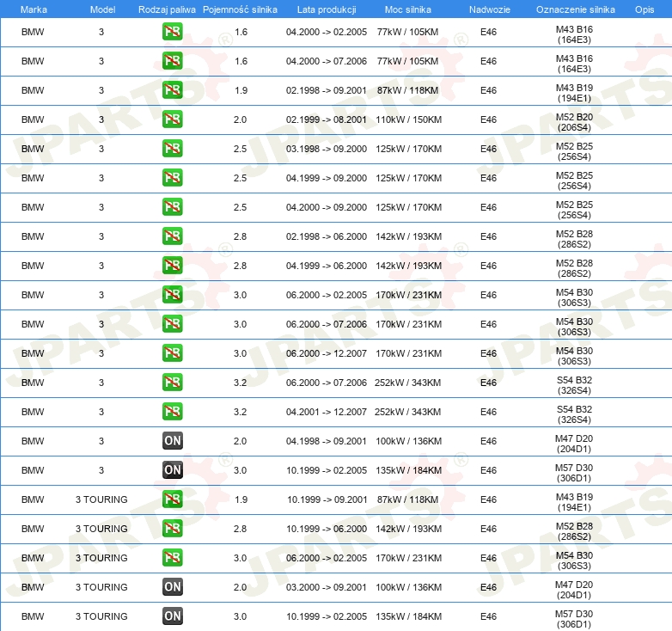This screenshot has height=631, width=672.
Task: Click the petrol icon in the 110kW / 150KM row
Action: pos(172,119)
